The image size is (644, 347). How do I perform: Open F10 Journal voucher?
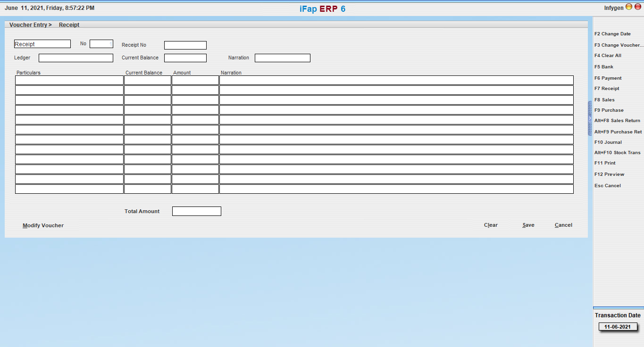[x=608, y=142]
